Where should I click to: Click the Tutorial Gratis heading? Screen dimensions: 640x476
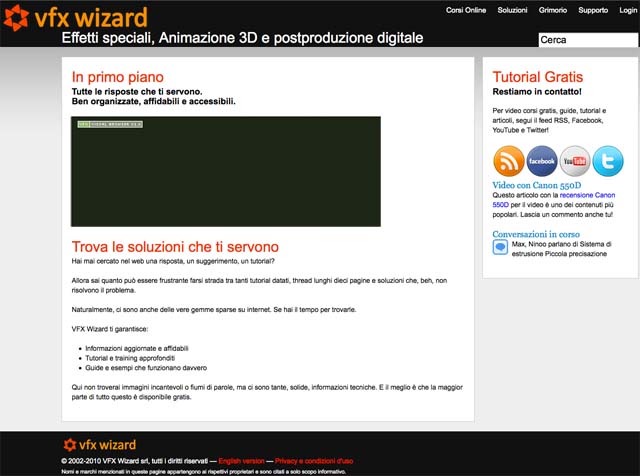(538, 77)
